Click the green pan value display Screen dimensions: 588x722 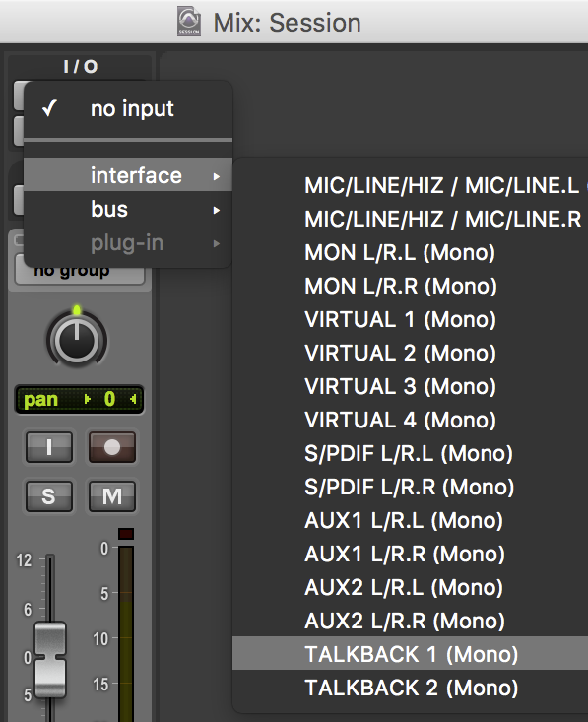click(79, 399)
